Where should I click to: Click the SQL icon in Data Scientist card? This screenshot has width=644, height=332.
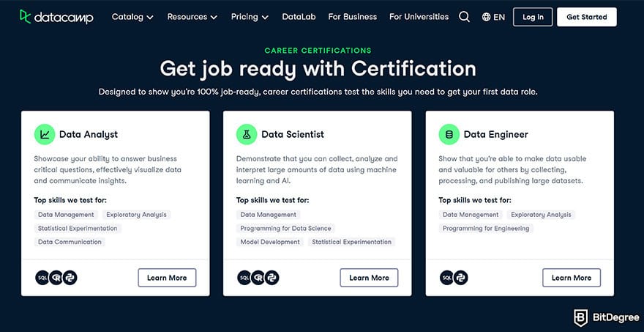click(x=244, y=278)
